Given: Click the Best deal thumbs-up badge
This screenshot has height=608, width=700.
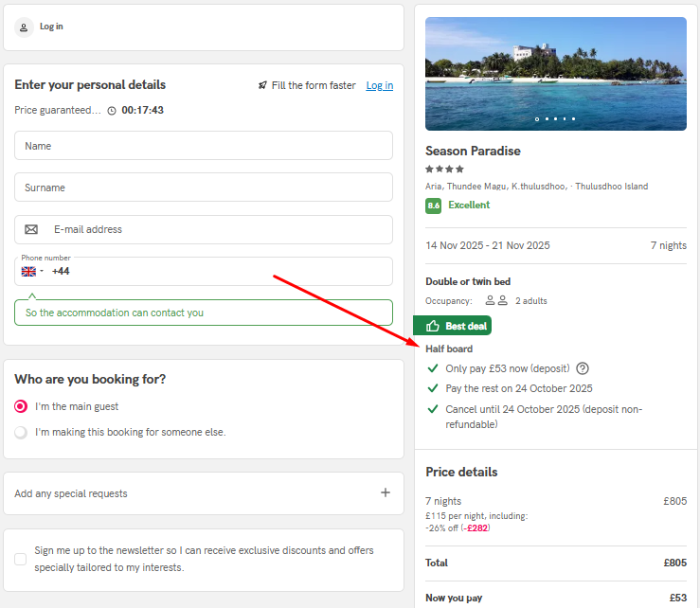Looking at the screenshot, I should coord(452,326).
